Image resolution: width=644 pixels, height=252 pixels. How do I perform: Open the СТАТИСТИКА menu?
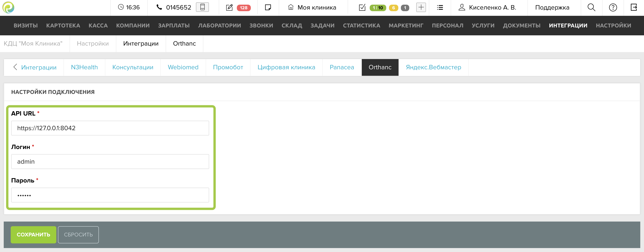(362, 26)
